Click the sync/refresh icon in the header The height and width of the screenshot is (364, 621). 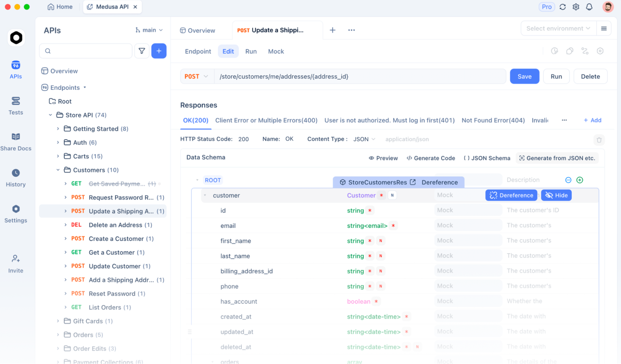pos(563,7)
